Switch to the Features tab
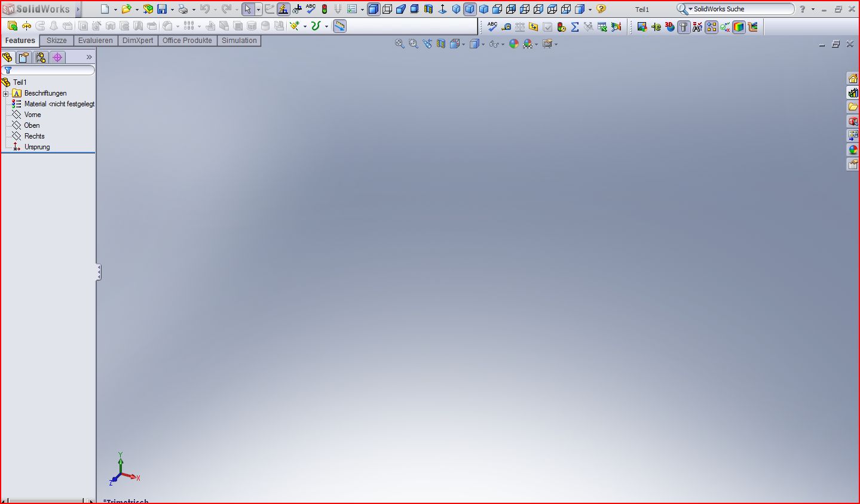Image resolution: width=860 pixels, height=504 pixels. click(20, 41)
